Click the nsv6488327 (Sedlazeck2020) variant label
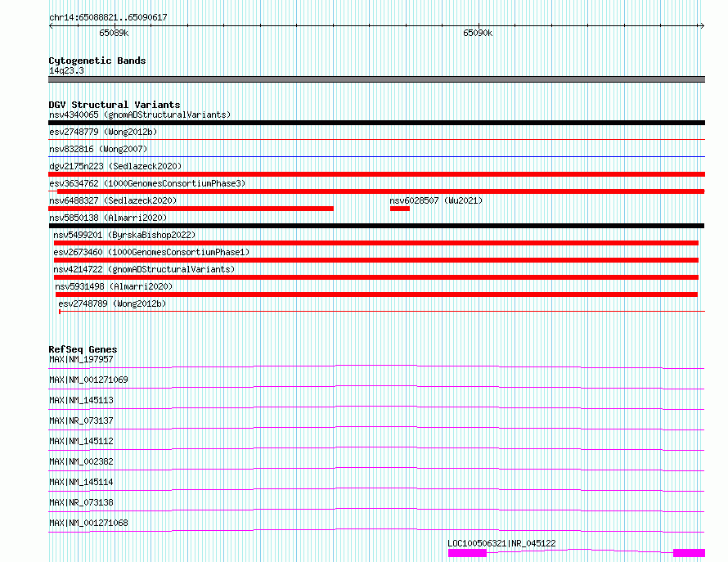The height and width of the screenshot is (562, 728). (113, 200)
